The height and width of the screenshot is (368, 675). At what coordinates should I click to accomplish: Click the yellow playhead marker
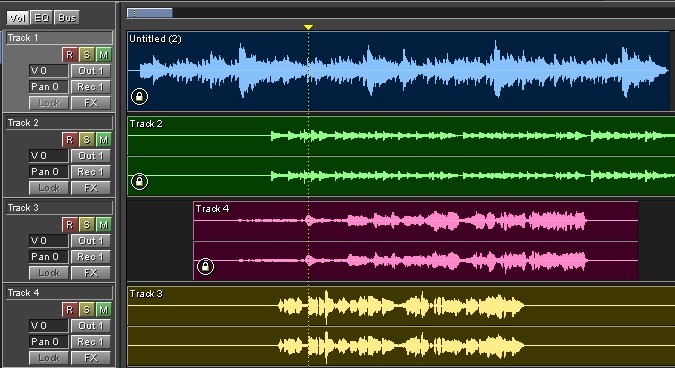pos(308,27)
